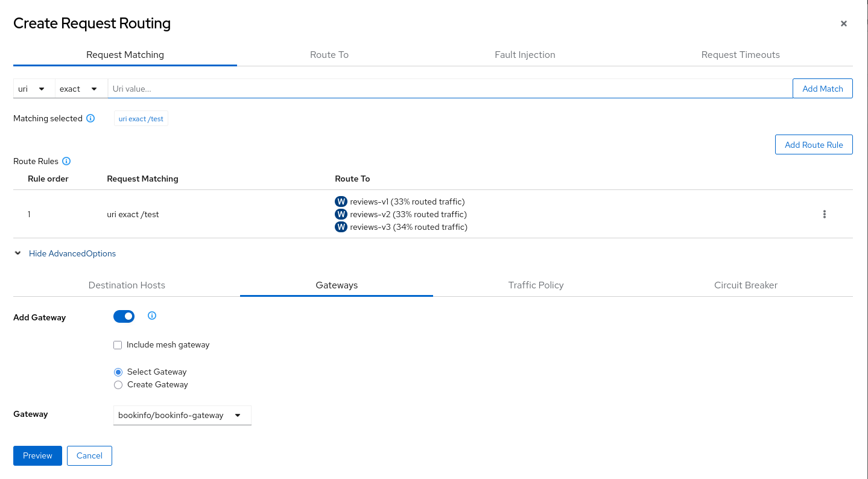Open the uri match type dropdown
The width and height of the screenshot is (868, 479).
33,89
